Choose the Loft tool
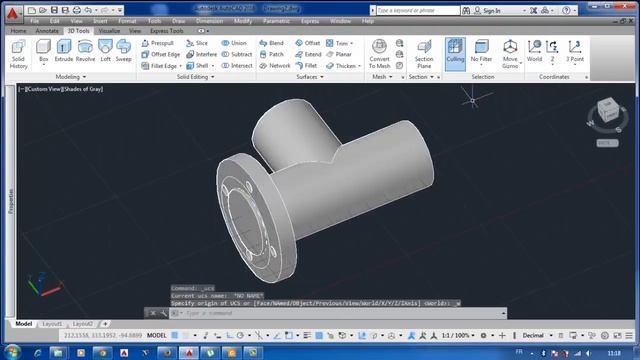The image size is (640, 360). click(105, 51)
